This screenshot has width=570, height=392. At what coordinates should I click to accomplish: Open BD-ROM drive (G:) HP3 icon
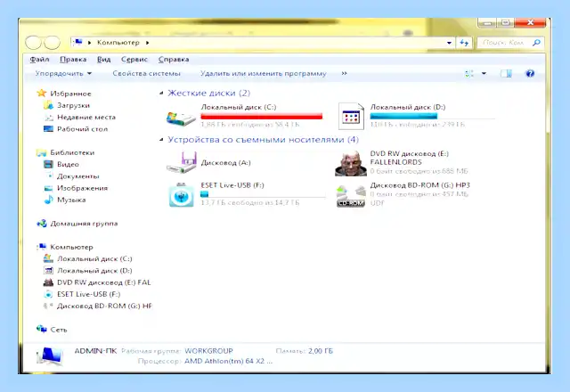click(351, 196)
